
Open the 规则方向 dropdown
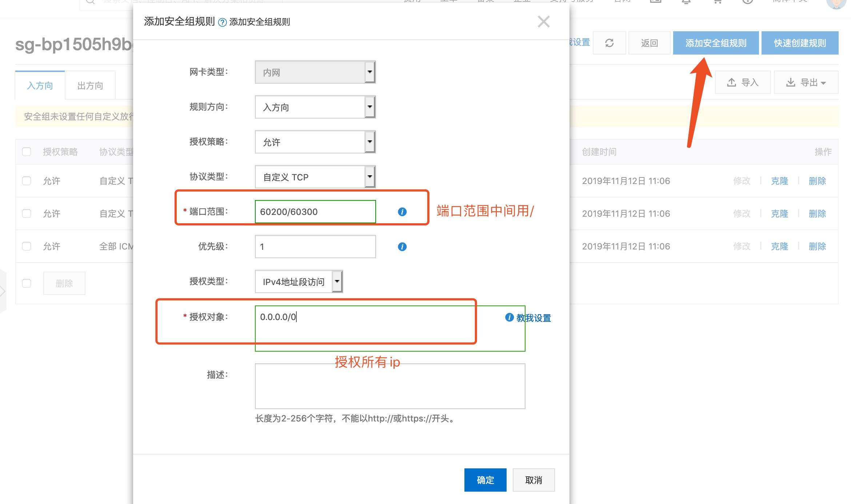pos(315,107)
